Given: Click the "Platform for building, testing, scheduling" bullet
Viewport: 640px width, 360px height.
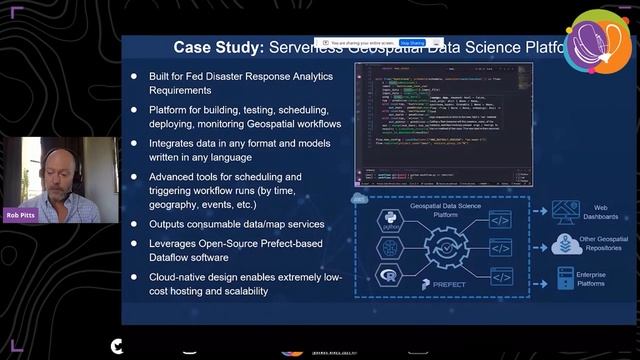Looking at the screenshot, I should 245,117.
